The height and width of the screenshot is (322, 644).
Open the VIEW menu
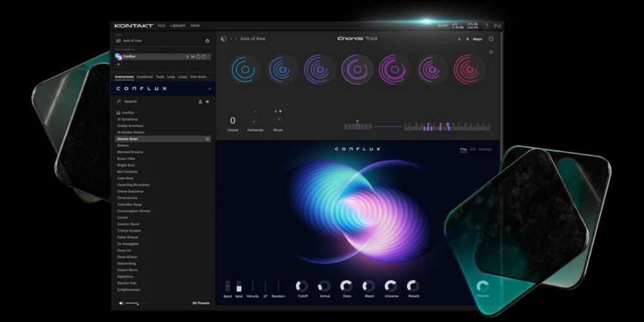(x=194, y=26)
